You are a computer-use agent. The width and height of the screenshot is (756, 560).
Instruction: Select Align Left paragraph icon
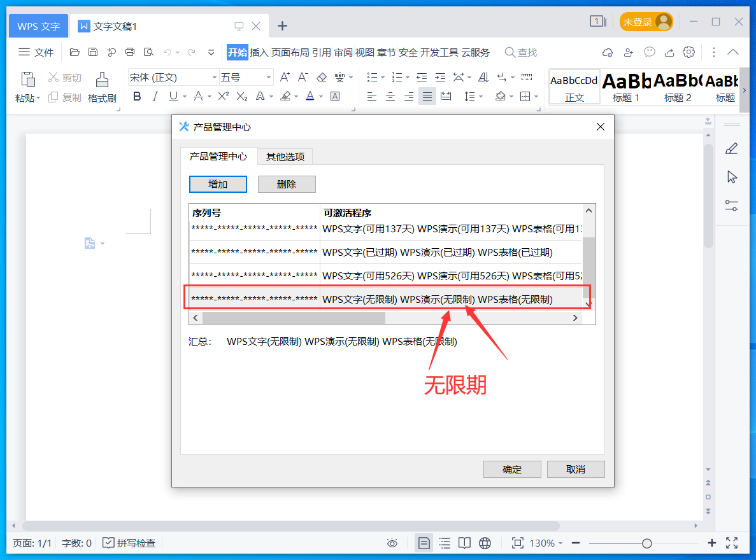point(372,96)
